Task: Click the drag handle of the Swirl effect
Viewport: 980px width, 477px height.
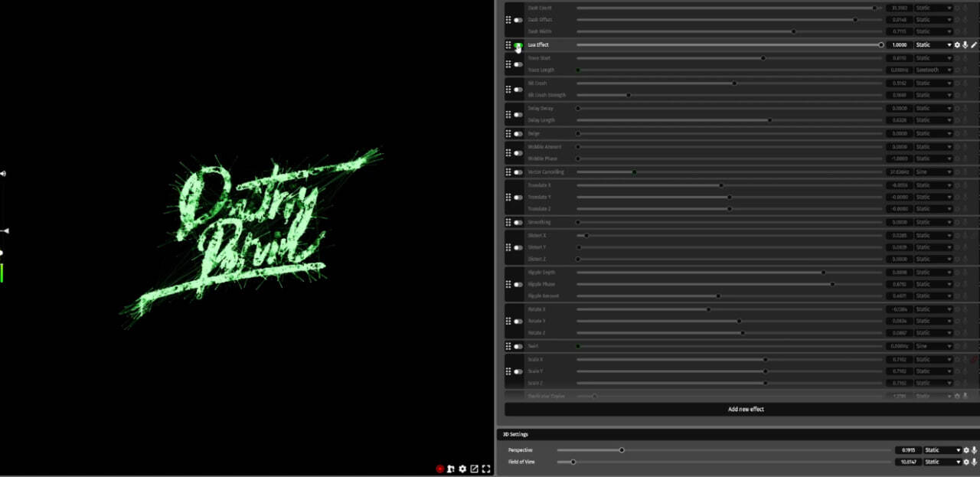Action: pos(508,346)
